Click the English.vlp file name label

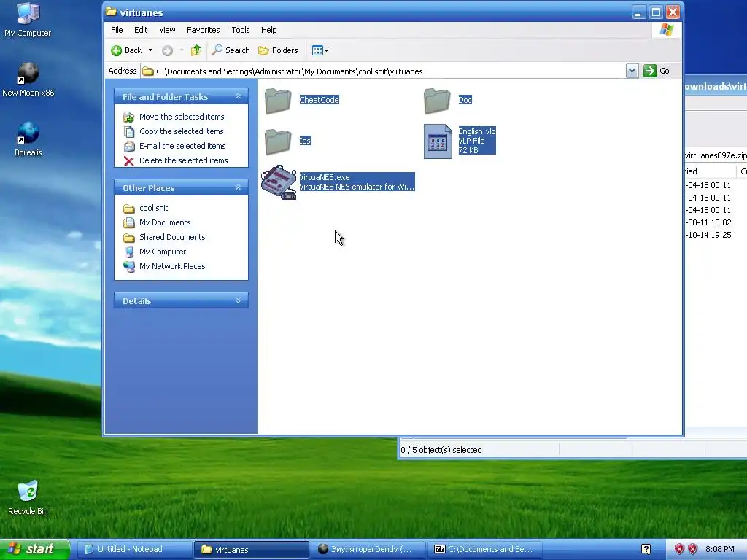(477, 131)
